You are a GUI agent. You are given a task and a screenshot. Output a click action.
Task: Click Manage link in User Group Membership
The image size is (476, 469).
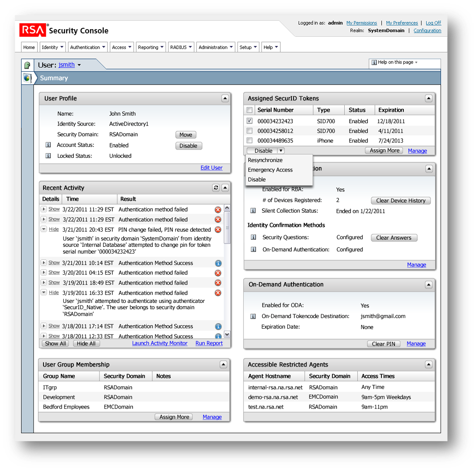[212, 417]
